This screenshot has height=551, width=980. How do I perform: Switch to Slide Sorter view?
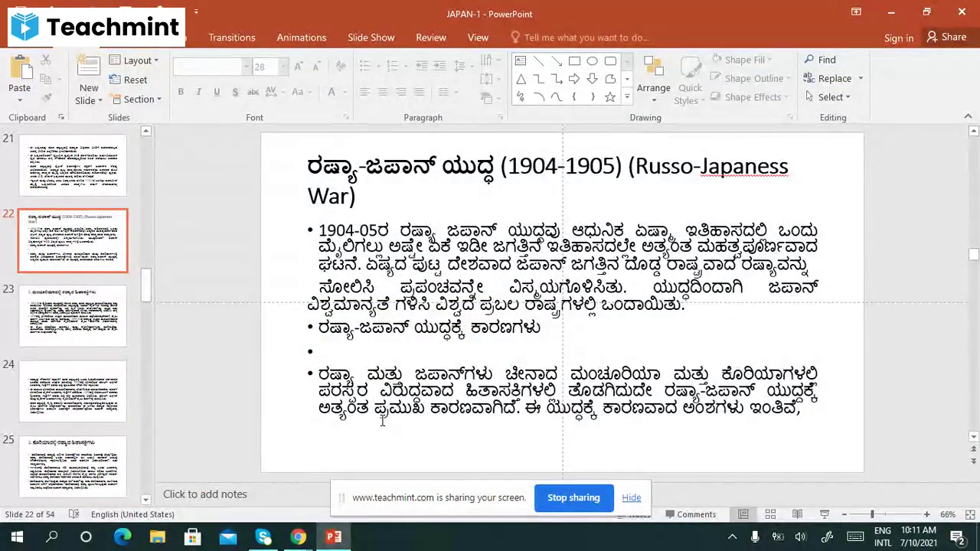(x=770, y=514)
